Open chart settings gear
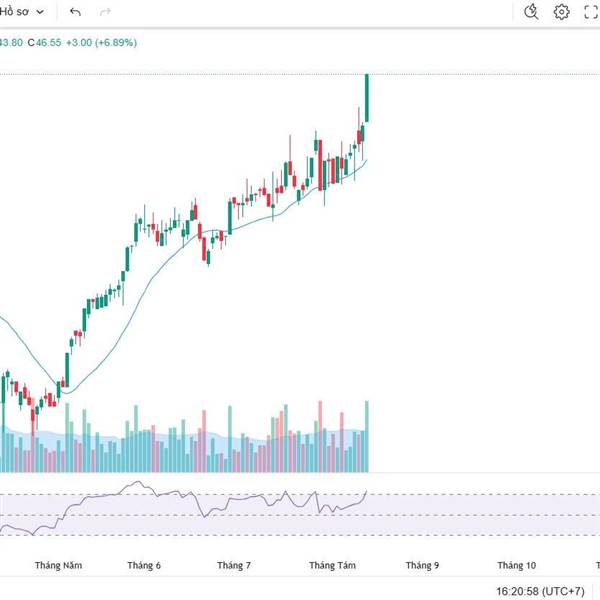Image resolution: width=600 pixels, height=600 pixels. pyautogui.click(x=561, y=12)
